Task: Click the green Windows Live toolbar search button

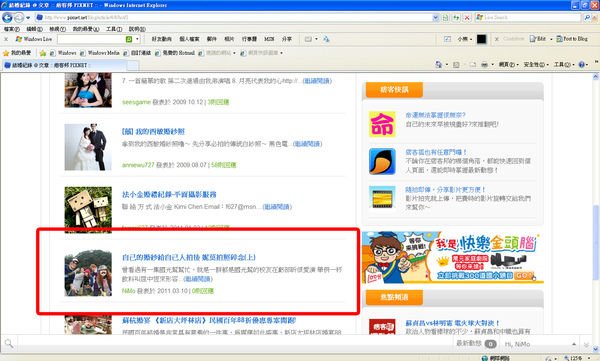Action: point(129,39)
